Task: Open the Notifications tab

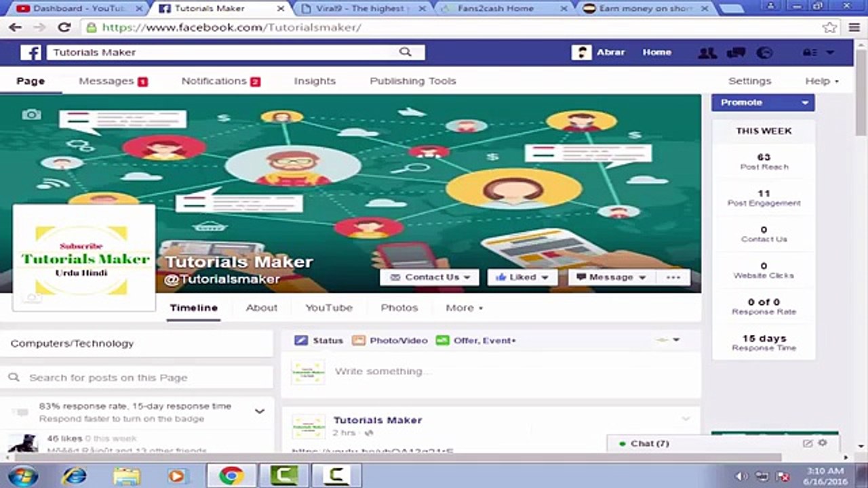Action: pyautogui.click(x=220, y=81)
